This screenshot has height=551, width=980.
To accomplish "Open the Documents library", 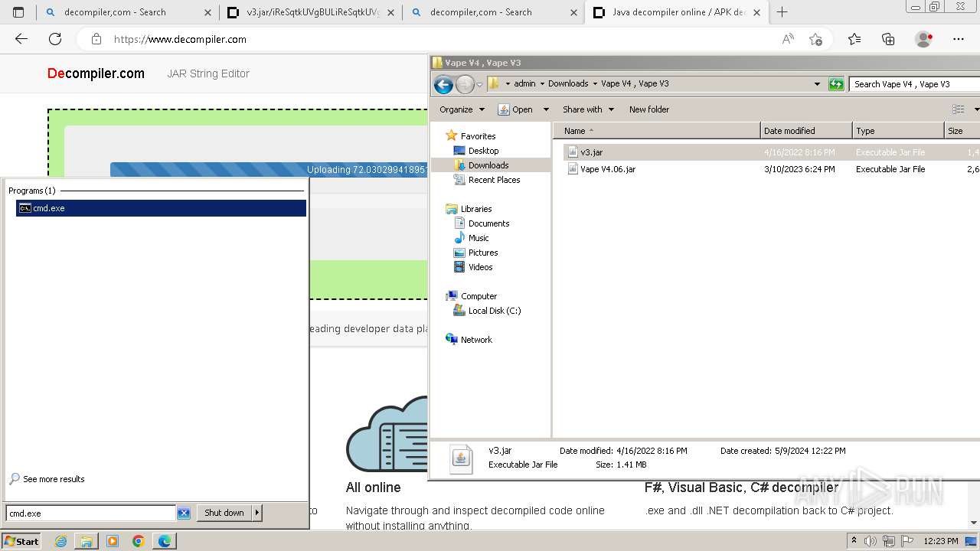I will (x=488, y=223).
